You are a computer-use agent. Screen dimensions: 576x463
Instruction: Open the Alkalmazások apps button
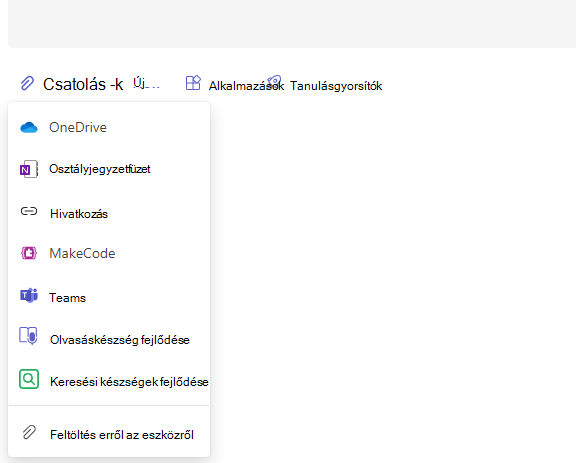235,84
